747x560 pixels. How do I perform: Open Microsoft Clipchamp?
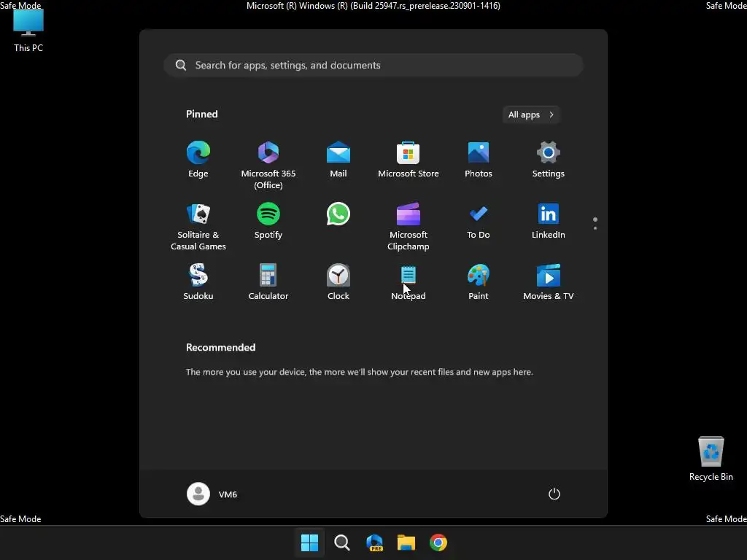point(409,226)
